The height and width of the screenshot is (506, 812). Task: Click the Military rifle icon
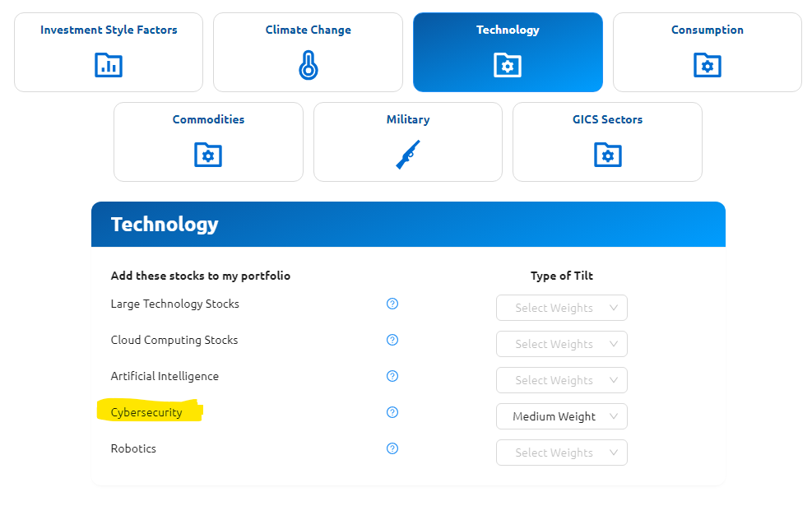tap(408, 154)
